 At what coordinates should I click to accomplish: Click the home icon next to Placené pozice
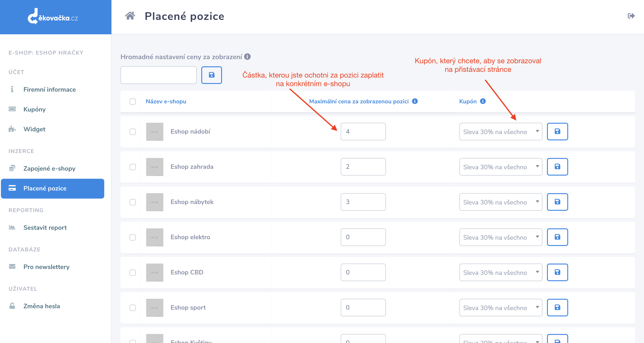point(130,16)
